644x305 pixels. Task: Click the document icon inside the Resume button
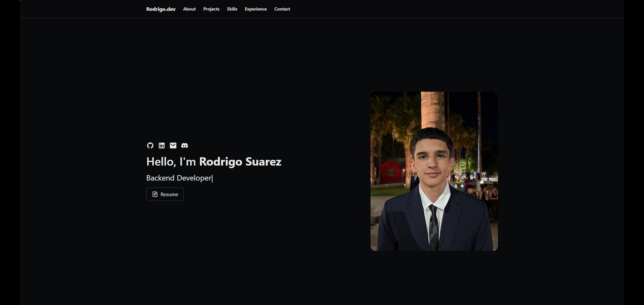pos(155,194)
